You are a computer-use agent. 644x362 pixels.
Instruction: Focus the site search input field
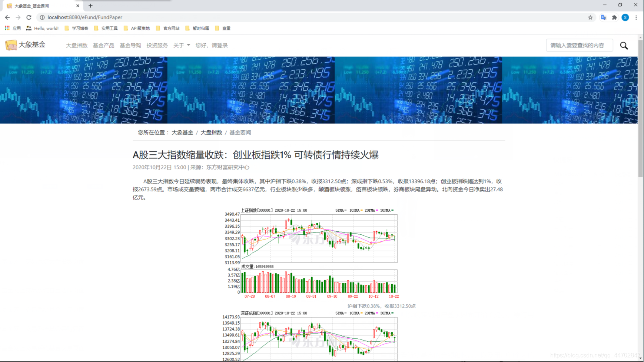coord(579,45)
